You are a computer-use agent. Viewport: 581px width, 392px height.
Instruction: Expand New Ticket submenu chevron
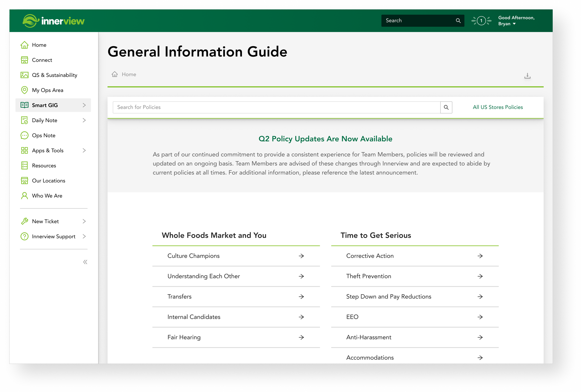click(x=84, y=221)
